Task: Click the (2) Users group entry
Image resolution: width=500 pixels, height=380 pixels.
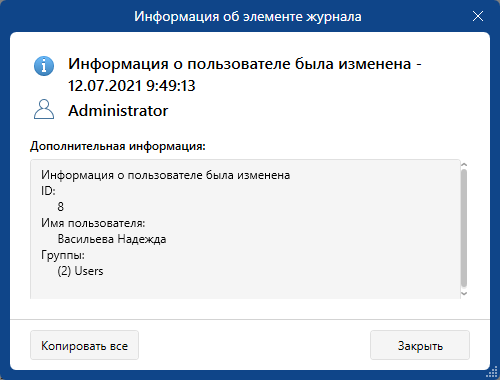Action: (x=80, y=271)
